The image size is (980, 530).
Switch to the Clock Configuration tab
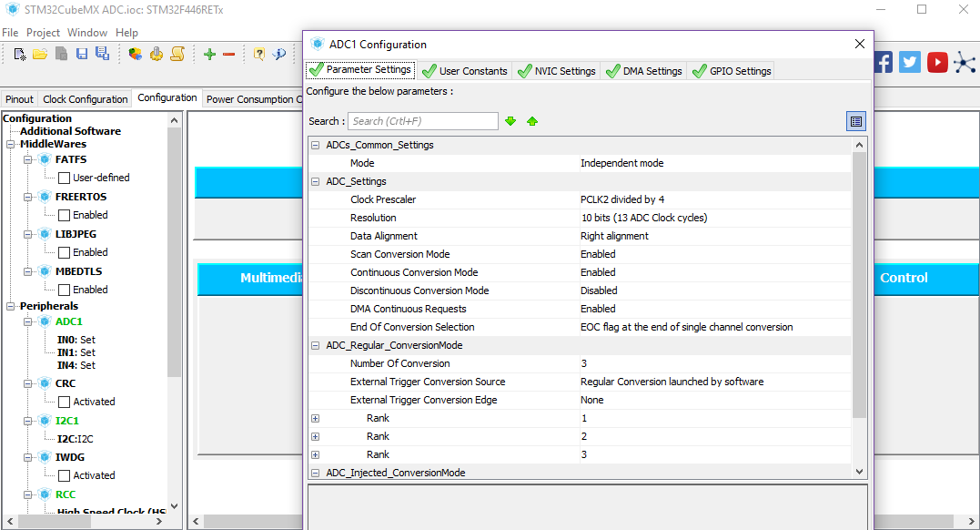85,99
